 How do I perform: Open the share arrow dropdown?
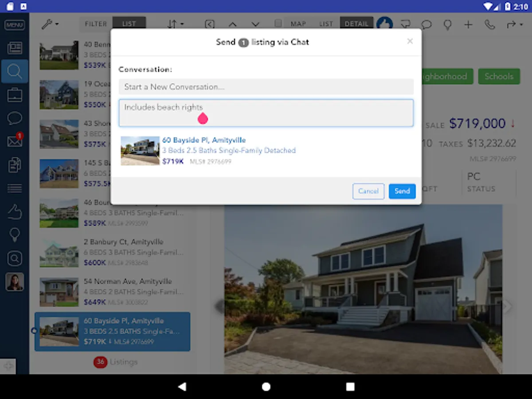[x=514, y=24]
